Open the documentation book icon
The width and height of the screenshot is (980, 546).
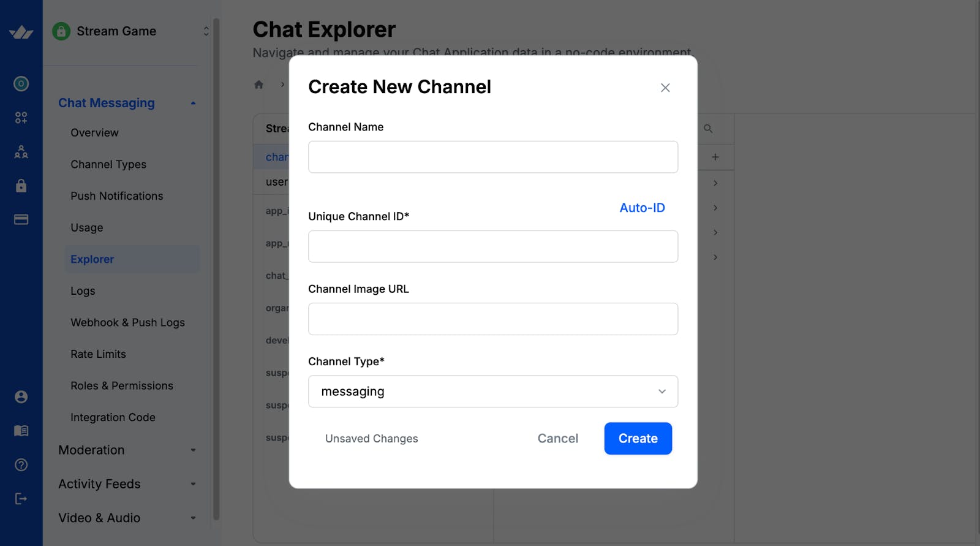point(21,431)
